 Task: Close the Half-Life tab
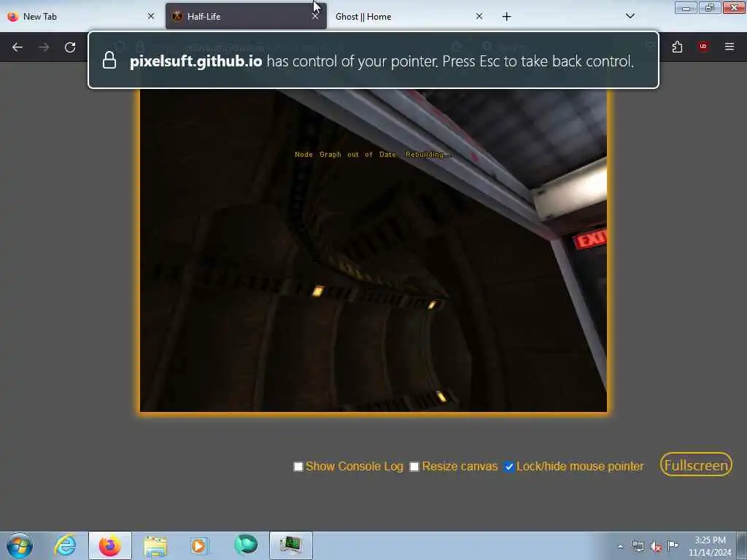coord(315,16)
